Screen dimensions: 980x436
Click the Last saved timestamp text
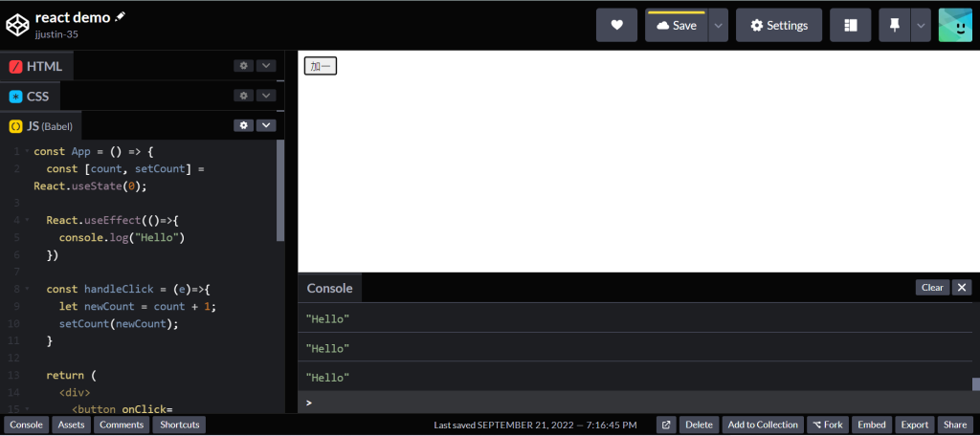coord(536,425)
